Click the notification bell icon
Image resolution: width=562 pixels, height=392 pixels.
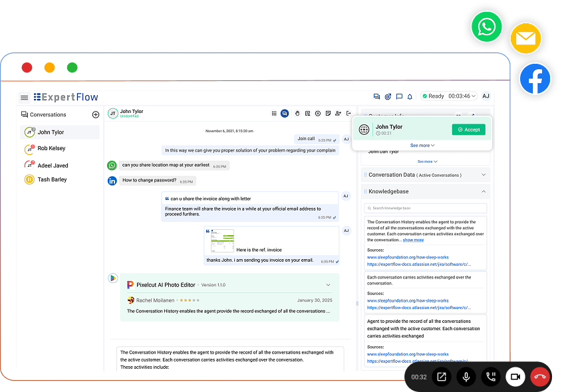410,96
